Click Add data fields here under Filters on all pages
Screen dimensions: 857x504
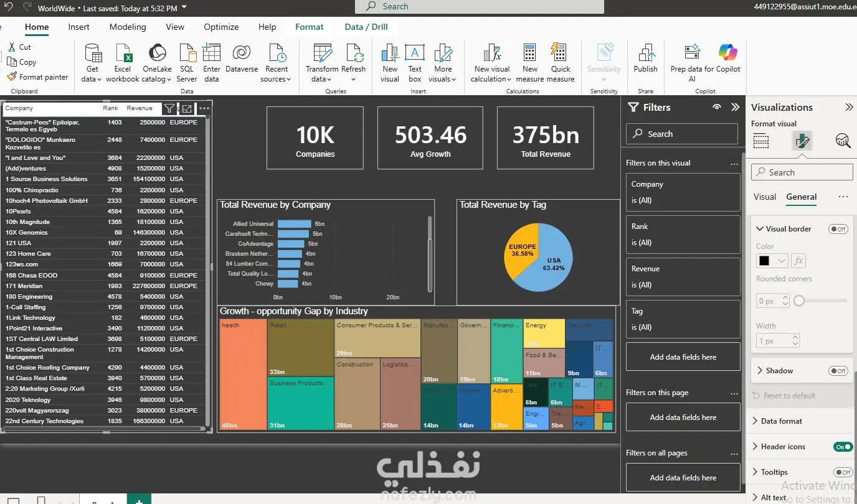click(x=683, y=478)
